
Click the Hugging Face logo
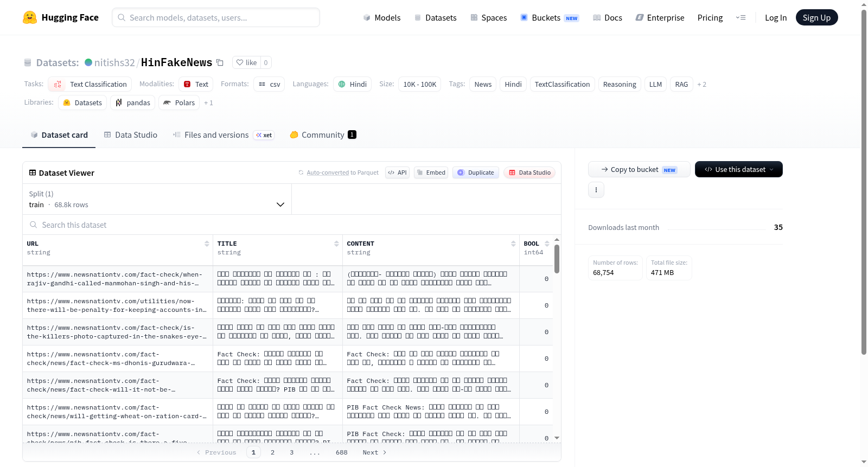tap(61, 17)
